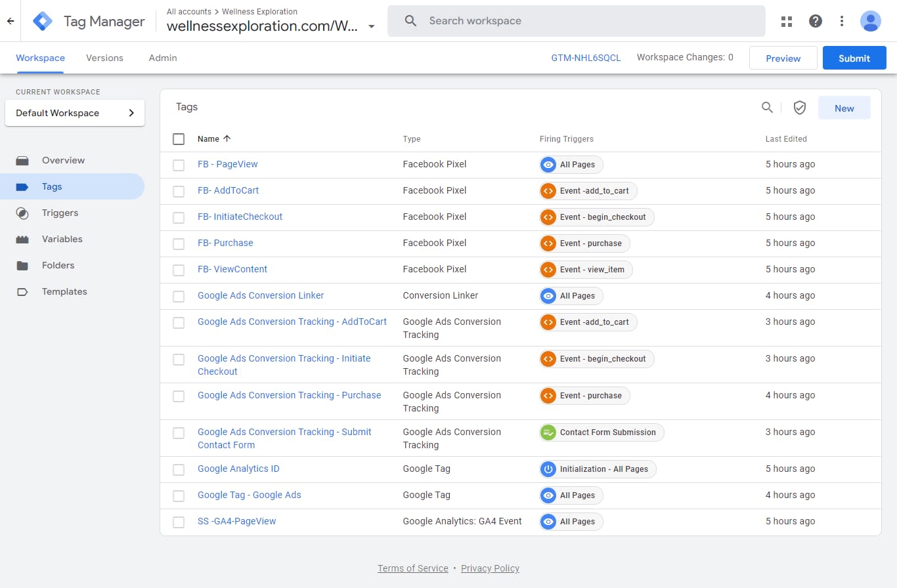
Task: Open All Pages trigger on FB - PageView row
Action: pyautogui.click(x=571, y=165)
